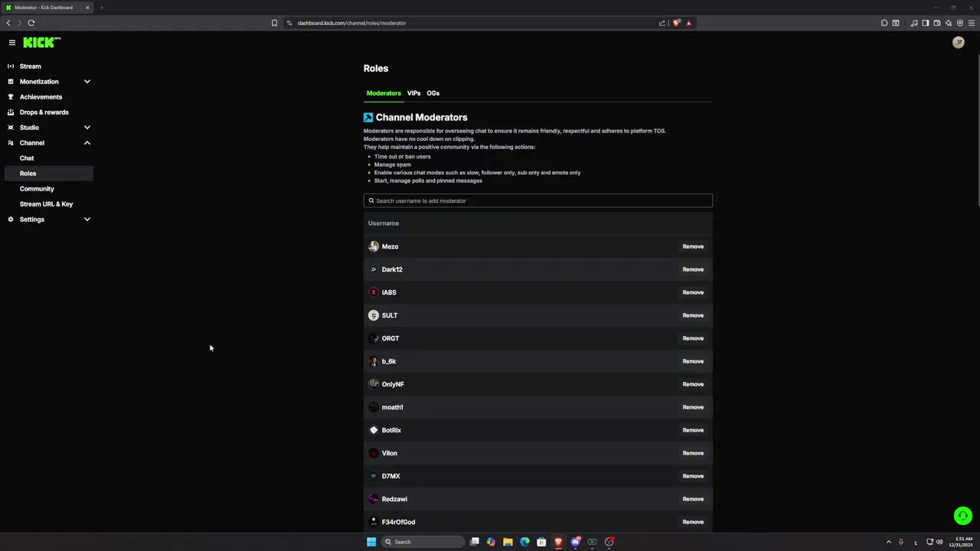980x551 pixels.
Task: Remove moderator D7MX
Action: pyautogui.click(x=693, y=476)
